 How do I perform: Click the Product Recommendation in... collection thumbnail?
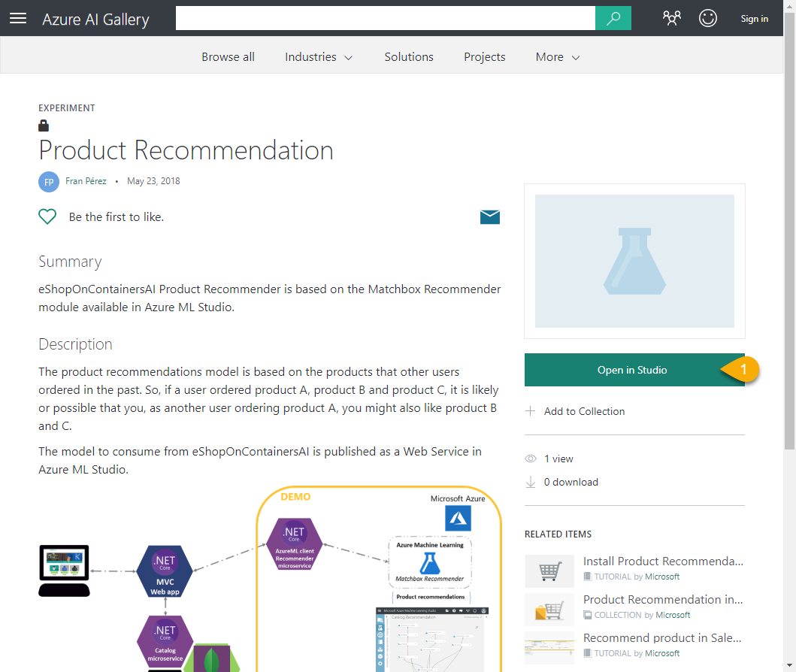tap(549, 609)
